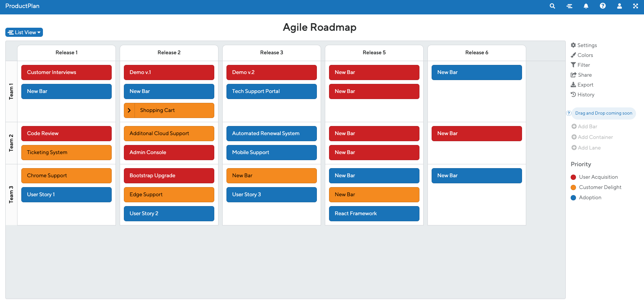Select the blue Adoption color swatch
Screen dimensions: 644x304
tap(573, 198)
